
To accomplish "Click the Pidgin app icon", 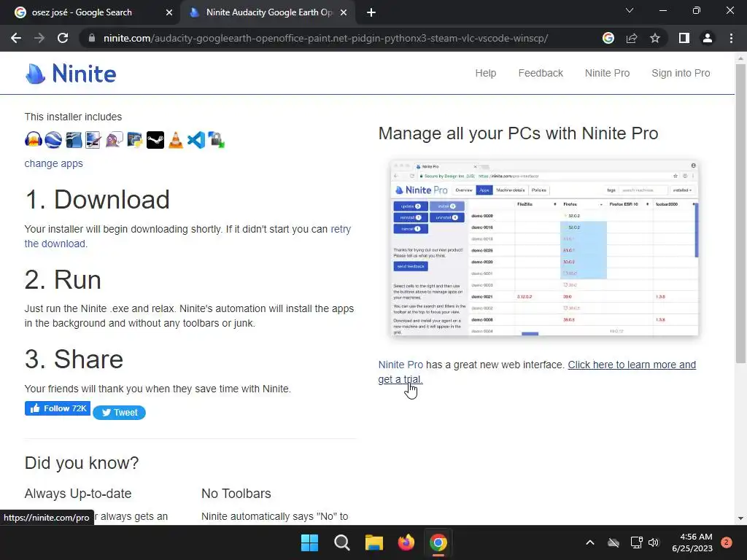I will 115,140.
